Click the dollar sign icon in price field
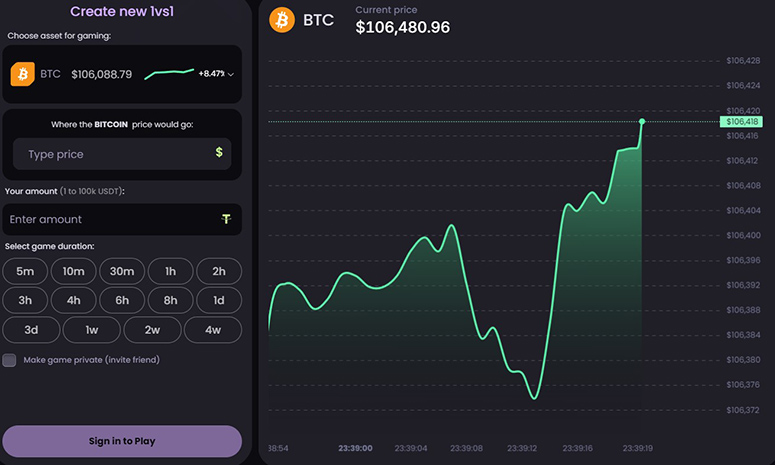This screenshot has height=465, width=775. 219,153
